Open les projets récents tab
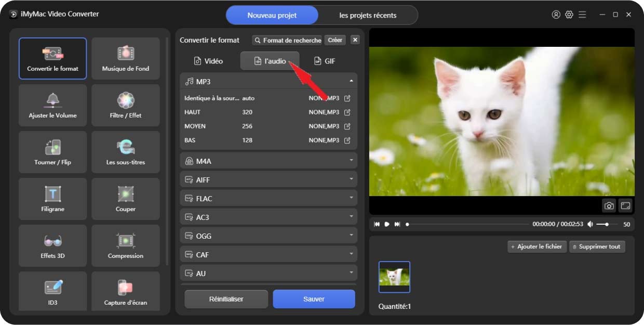 pos(368,15)
